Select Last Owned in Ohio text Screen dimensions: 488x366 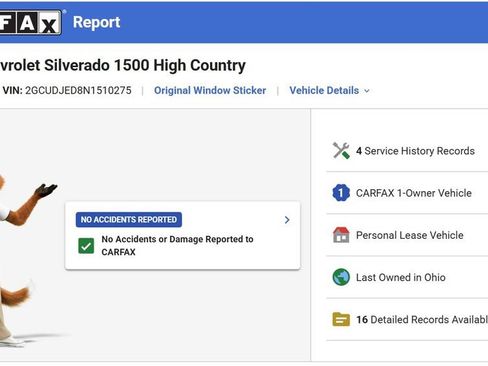[x=401, y=277]
